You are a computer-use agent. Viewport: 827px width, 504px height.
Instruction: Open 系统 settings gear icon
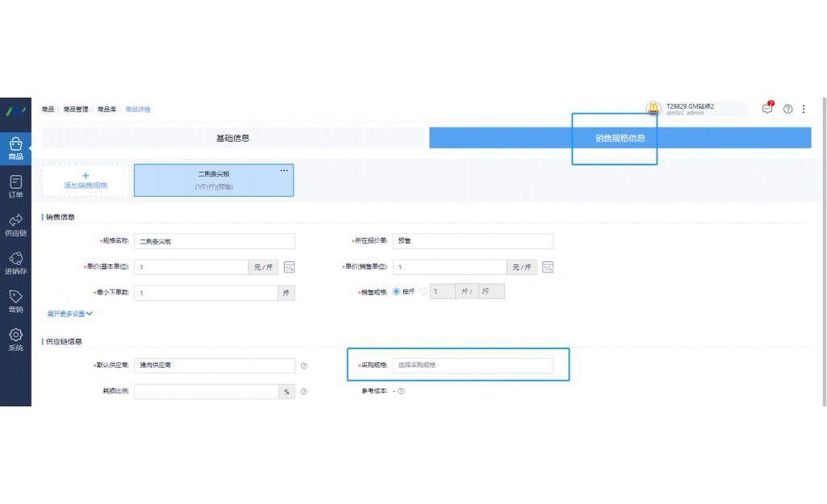coord(15,339)
